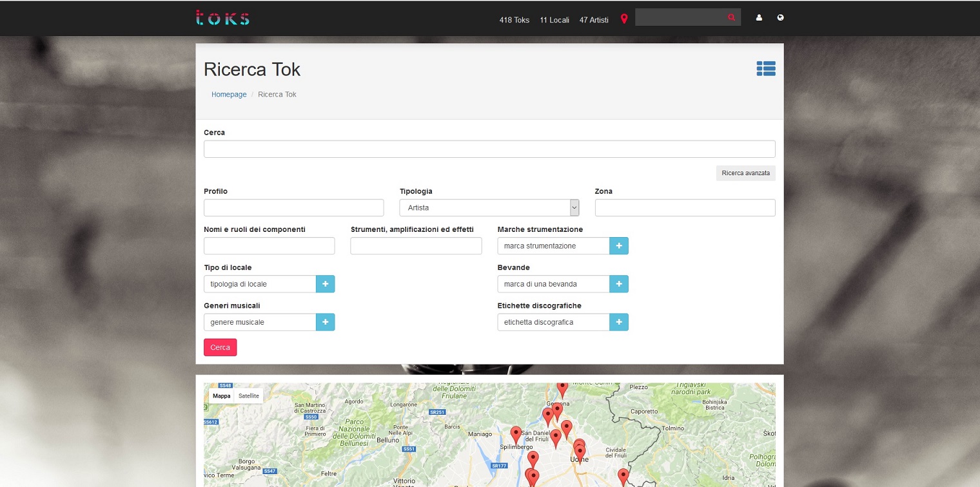Add marca strumentazione with plus button
The width and height of the screenshot is (980, 487).
coord(618,246)
